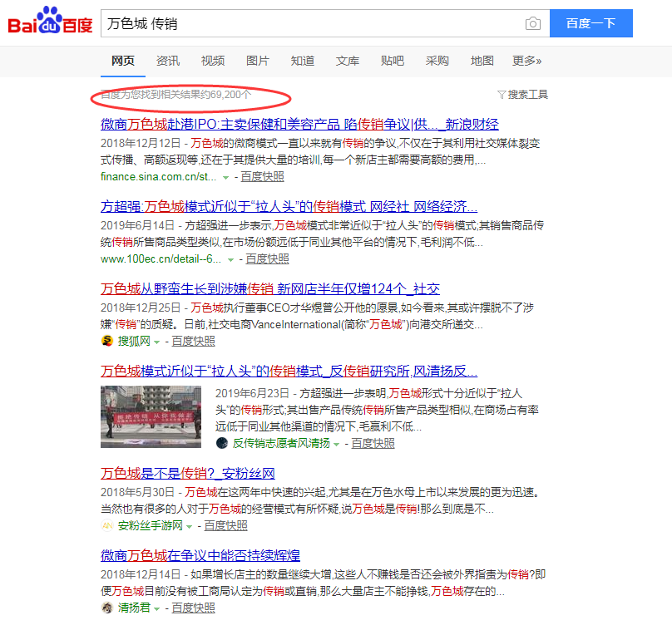
Task: Open result 微商万色城在争议中能否持续辉煌
Action: (x=200, y=555)
